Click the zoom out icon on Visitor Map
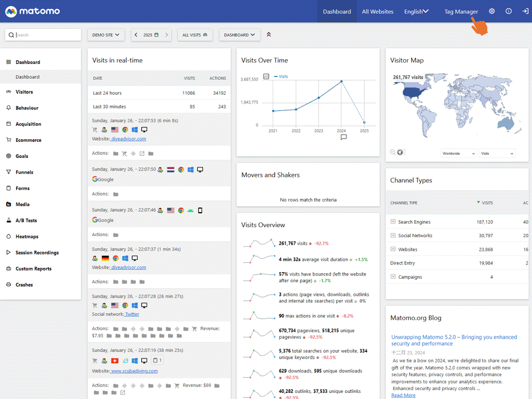 [x=393, y=152]
